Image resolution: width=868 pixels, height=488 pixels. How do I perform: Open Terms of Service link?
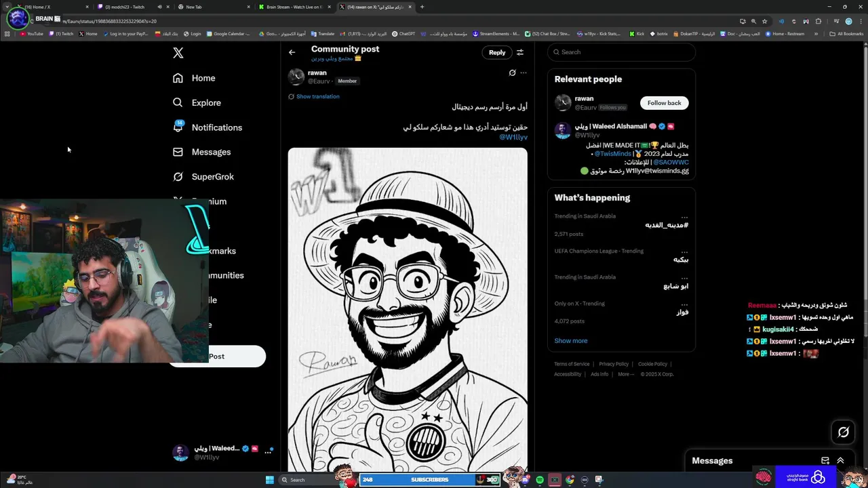[x=572, y=364]
